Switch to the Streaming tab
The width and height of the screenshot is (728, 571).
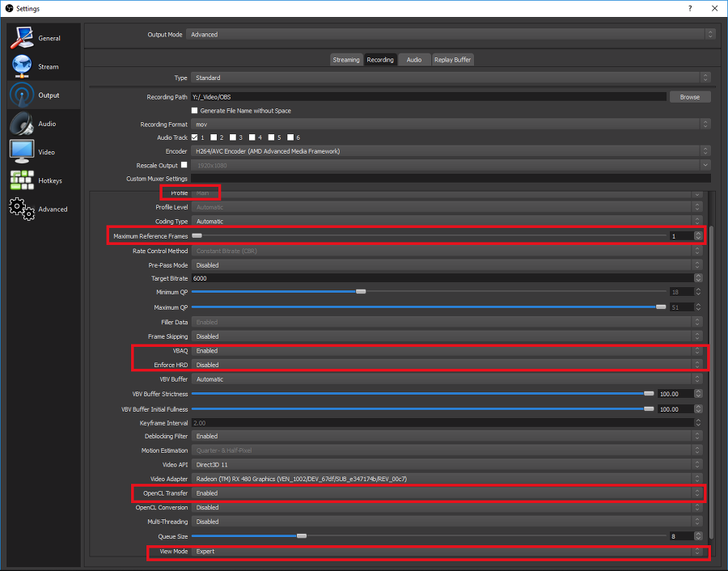pyautogui.click(x=345, y=60)
